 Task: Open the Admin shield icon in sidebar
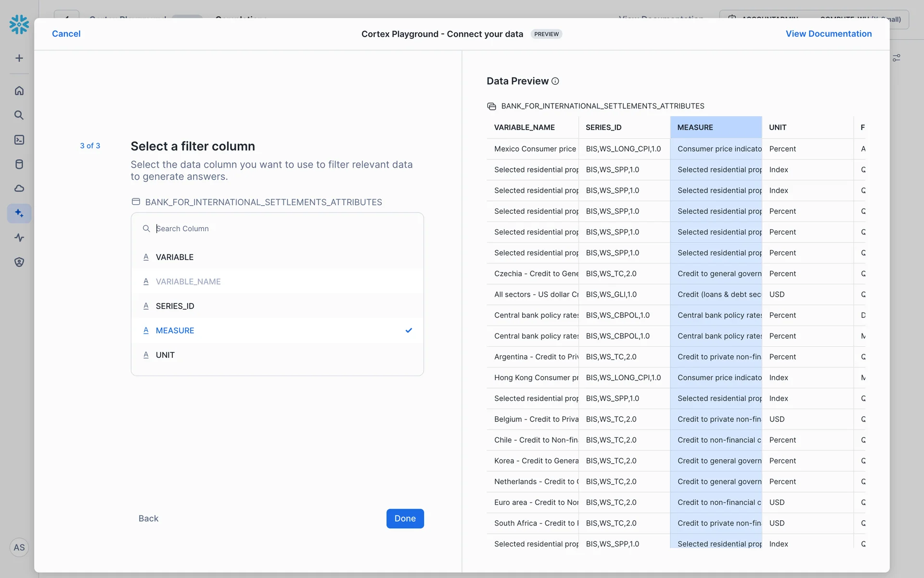[19, 262]
